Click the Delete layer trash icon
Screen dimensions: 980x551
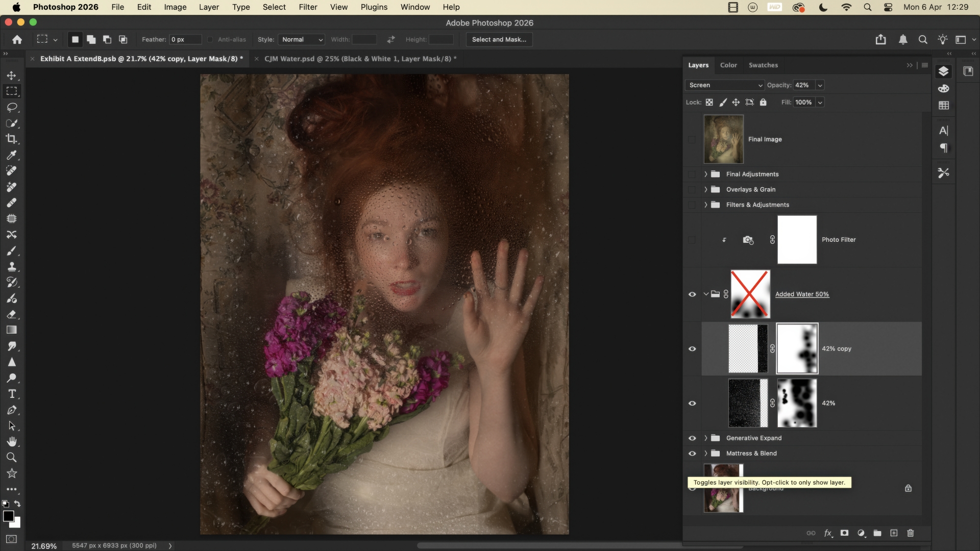pos(911,533)
